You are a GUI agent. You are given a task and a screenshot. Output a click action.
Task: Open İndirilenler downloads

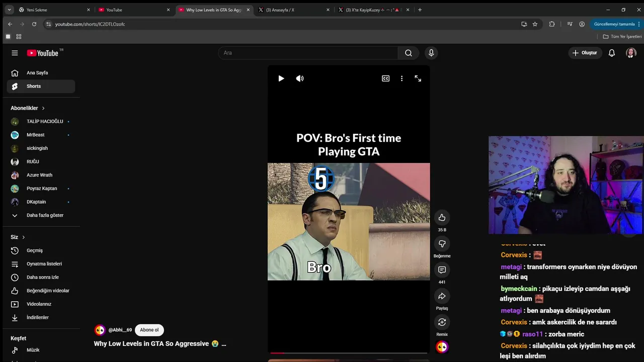pyautogui.click(x=41, y=318)
